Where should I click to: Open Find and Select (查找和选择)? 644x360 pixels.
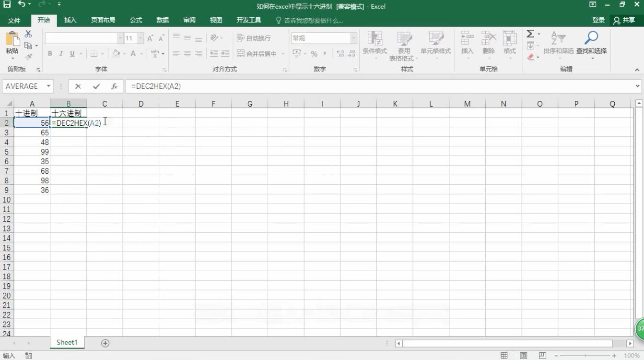[592, 46]
